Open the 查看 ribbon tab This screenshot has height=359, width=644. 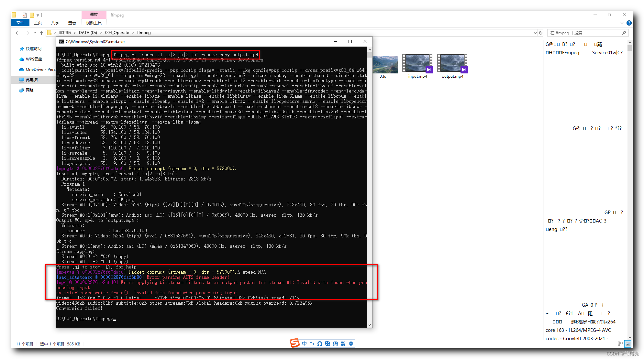(x=72, y=23)
